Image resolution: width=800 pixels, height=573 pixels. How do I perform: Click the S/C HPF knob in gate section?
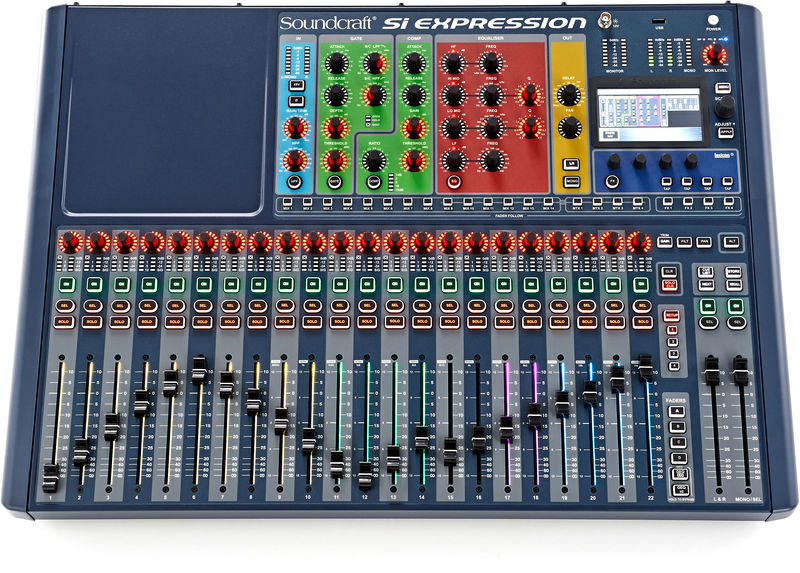374,95
